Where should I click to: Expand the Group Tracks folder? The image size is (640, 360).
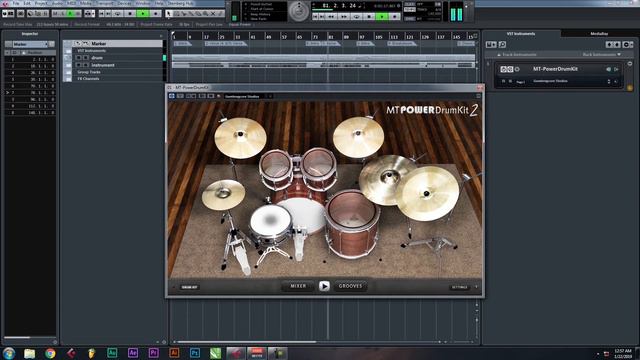click(x=68, y=72)
